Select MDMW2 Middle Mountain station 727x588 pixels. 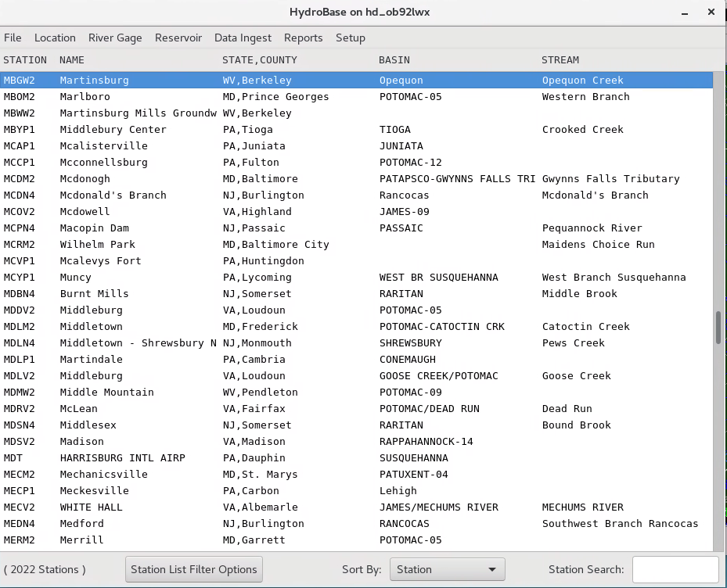(x=356, y=393)
